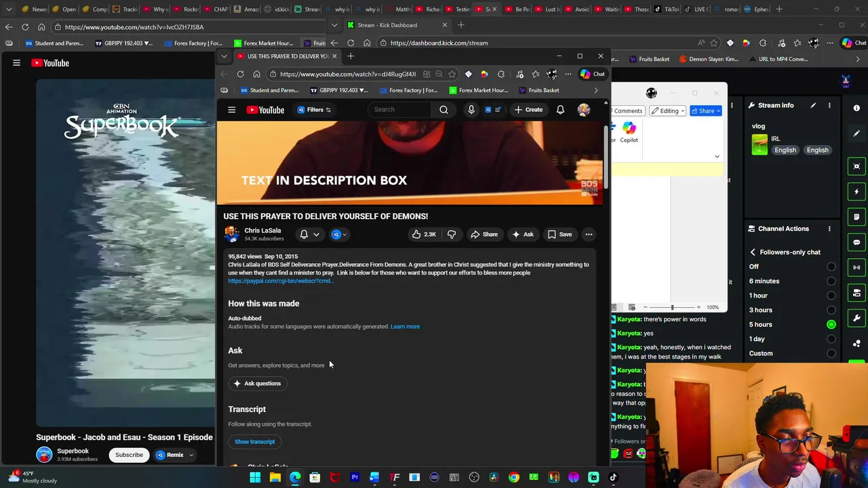The image size is (868, 488).
Task: Click the YouTube Search input field
Action: (401, 110)
